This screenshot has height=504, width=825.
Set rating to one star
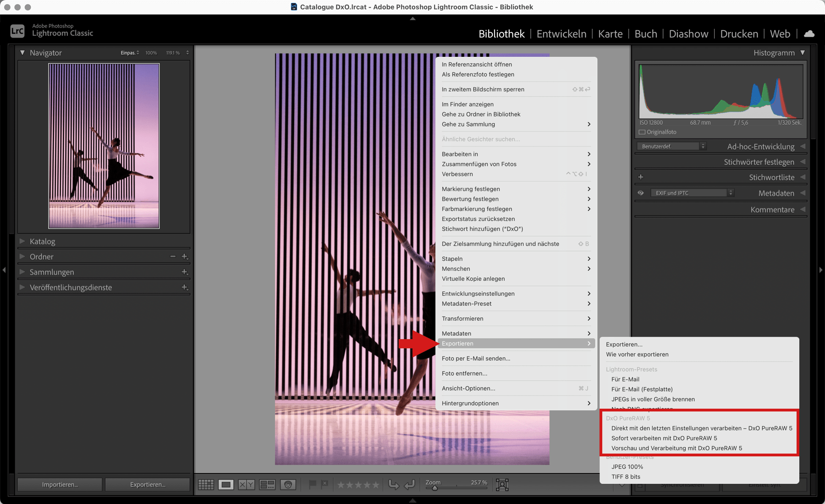coord(341,485)
